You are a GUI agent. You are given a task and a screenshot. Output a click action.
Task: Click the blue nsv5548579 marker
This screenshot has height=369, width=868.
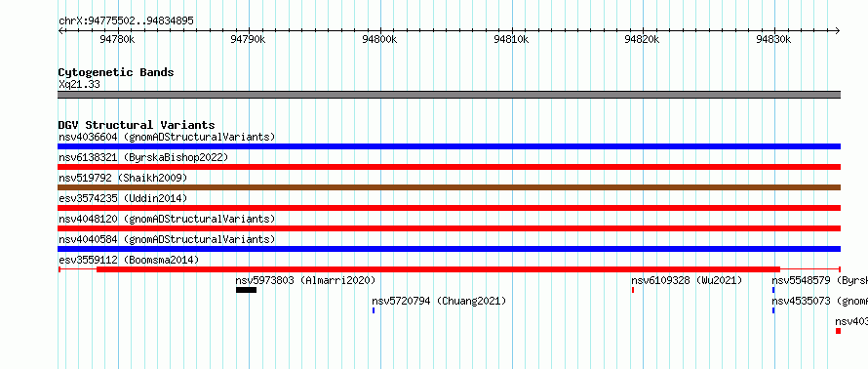(773, 290)
